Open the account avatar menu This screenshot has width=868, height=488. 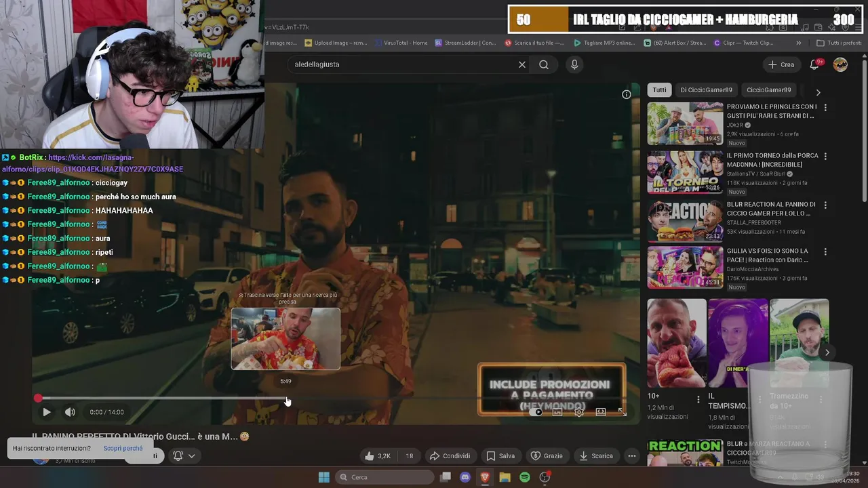point(840,64)
